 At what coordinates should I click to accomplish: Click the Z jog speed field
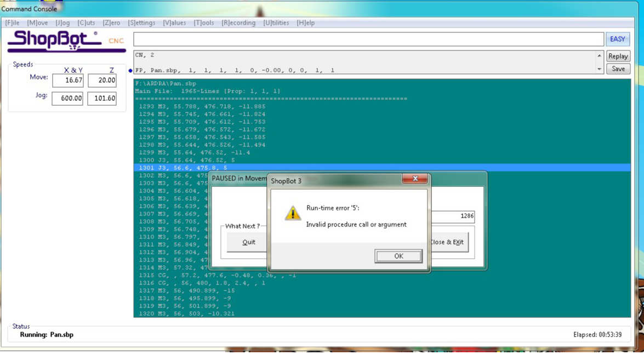click(102, 99)
